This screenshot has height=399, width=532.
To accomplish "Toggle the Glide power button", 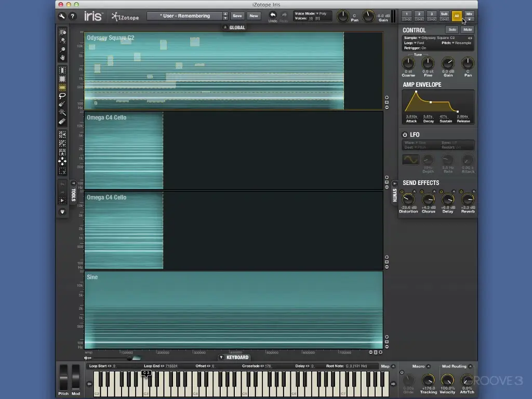I will click(402, 372).
